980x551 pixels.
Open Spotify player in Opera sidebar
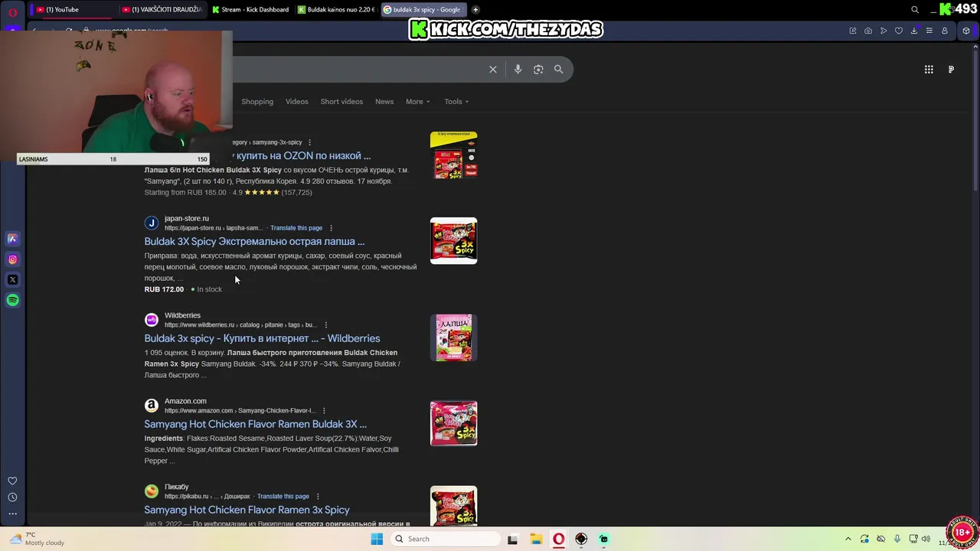12,300
